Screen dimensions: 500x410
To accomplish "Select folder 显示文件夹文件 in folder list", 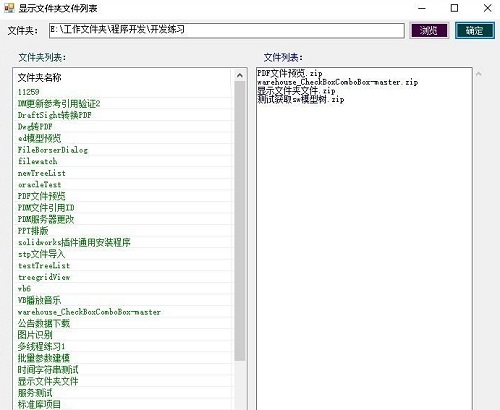I will [123, 381].
